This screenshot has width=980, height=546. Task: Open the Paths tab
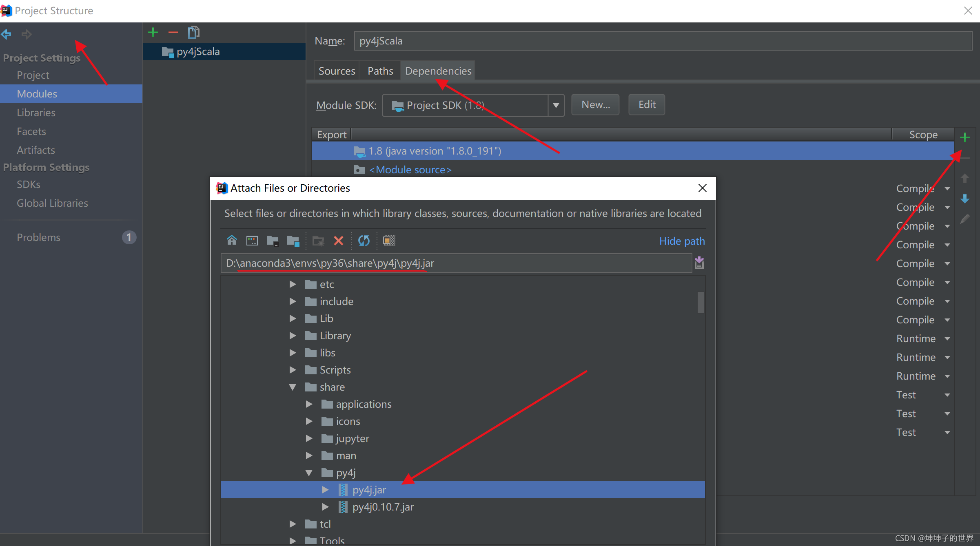380,71
